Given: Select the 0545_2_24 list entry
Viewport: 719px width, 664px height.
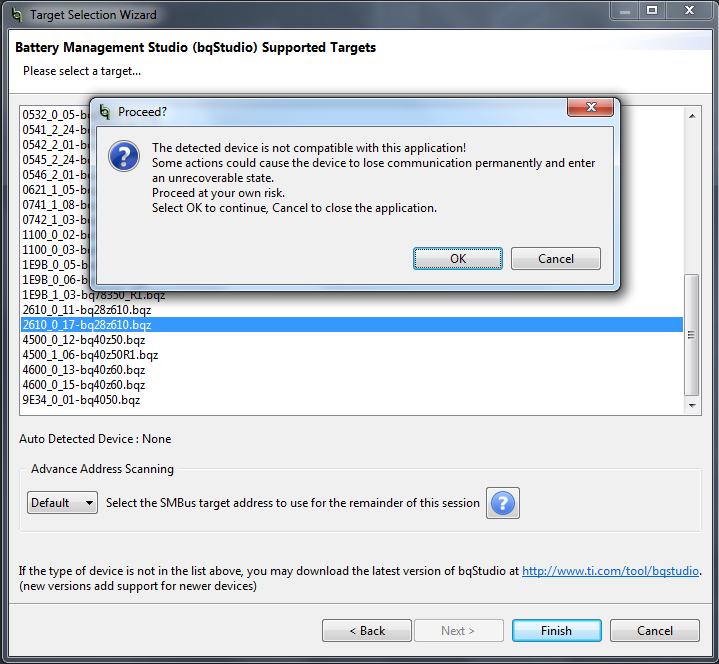Looking at the screenshot, I should coord(55,160).
